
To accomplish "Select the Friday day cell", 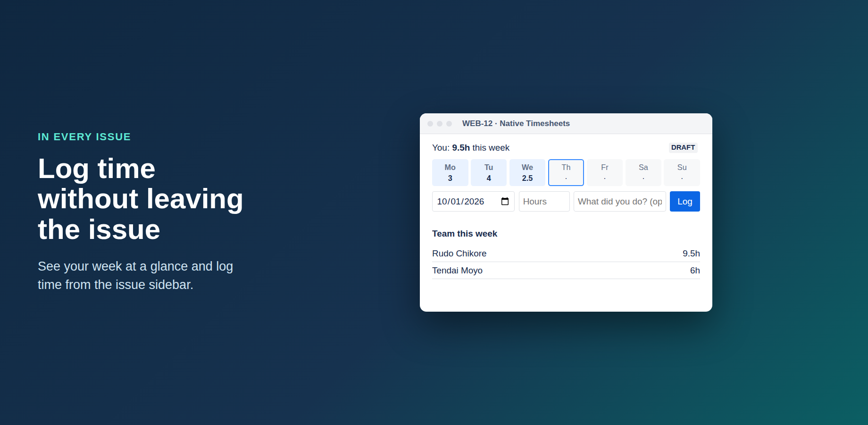I will point(605,173).
